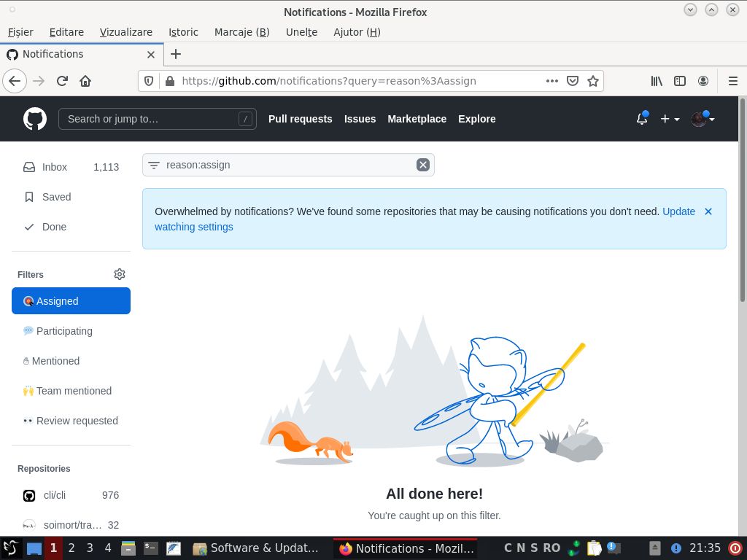The height and width of the screenshot is (560, 747).
Task: Click the address bar URL
Action: (329, 81)
